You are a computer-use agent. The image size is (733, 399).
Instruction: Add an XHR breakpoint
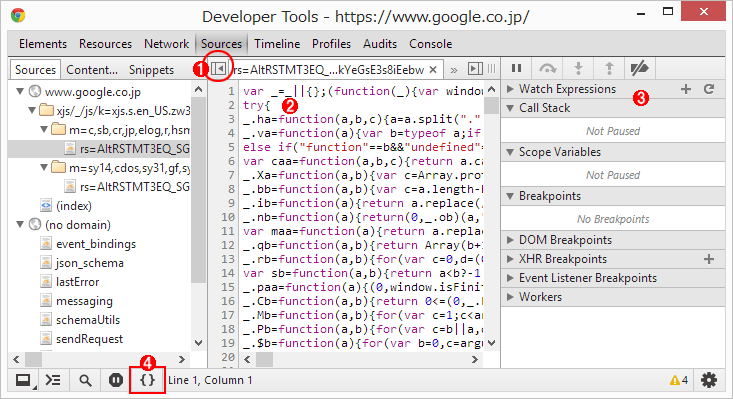(x=709, y=259)
